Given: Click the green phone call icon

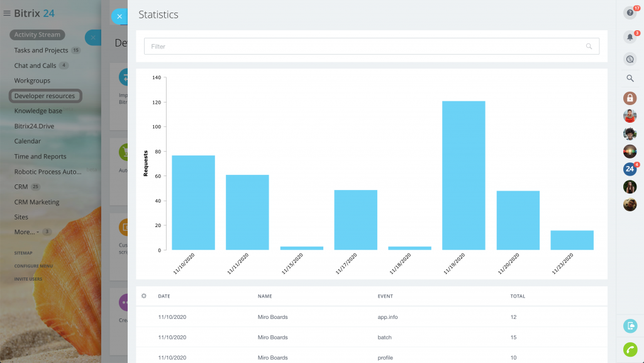Looking at the screenshot, I should (x=630, y=349).
